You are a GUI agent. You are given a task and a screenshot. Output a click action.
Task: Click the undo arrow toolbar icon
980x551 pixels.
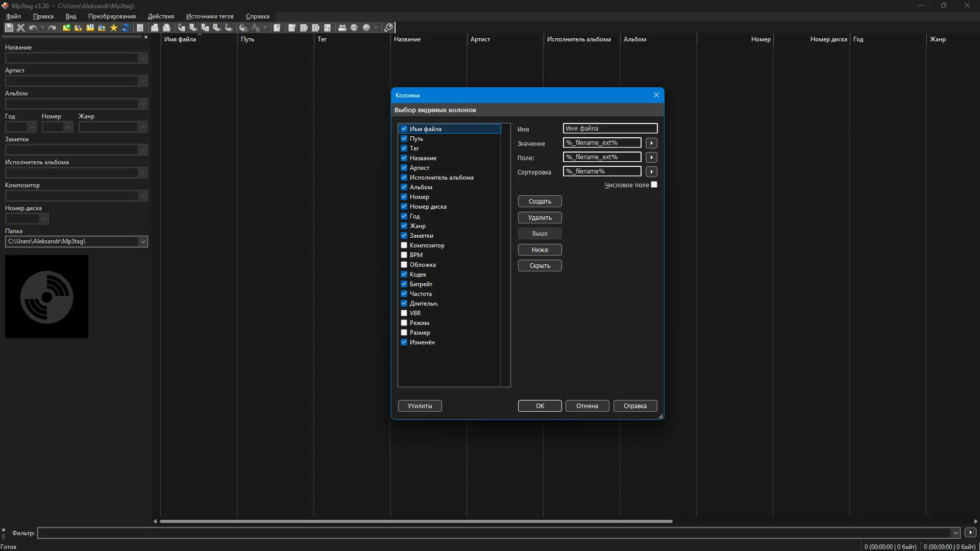pos(33,28)
